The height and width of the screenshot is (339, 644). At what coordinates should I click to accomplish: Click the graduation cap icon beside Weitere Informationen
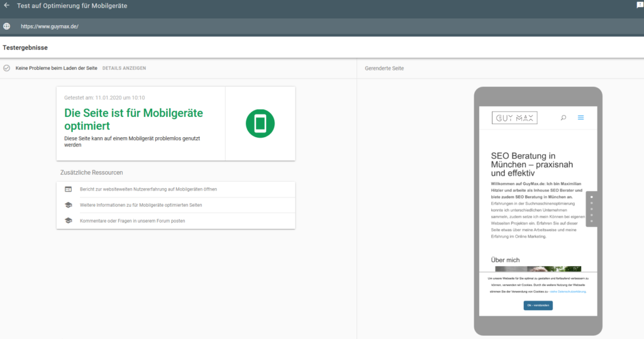click(x=68, y=205)
